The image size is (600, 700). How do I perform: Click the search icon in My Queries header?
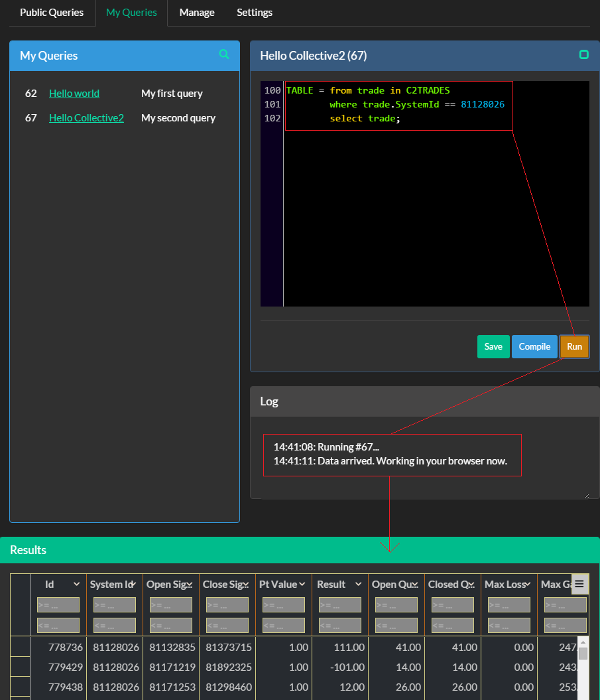coord(224,54)
